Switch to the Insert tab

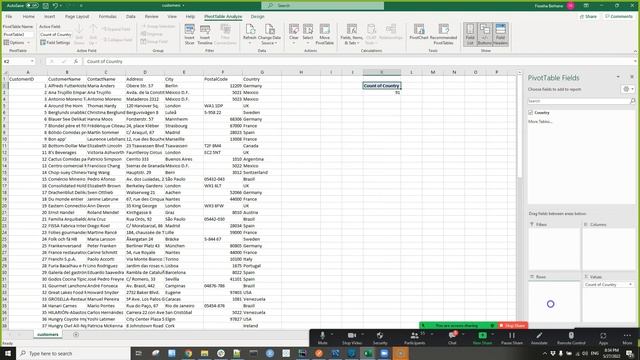click(49, 17)
